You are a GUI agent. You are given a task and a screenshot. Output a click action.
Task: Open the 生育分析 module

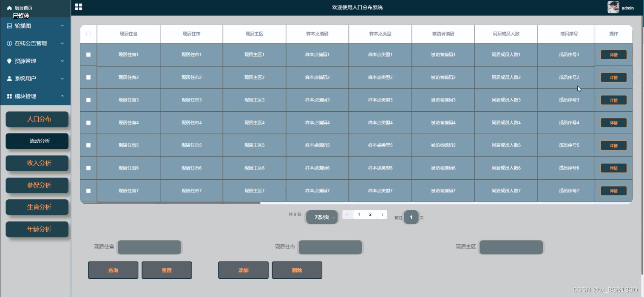click(37, 207)
